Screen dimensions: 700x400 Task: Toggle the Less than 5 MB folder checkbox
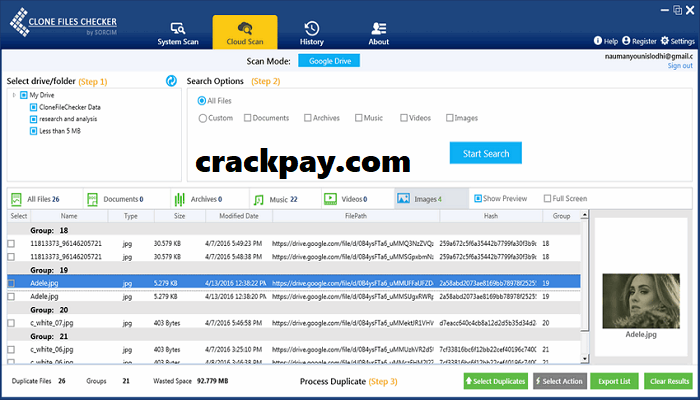click(x=33, y=131)
